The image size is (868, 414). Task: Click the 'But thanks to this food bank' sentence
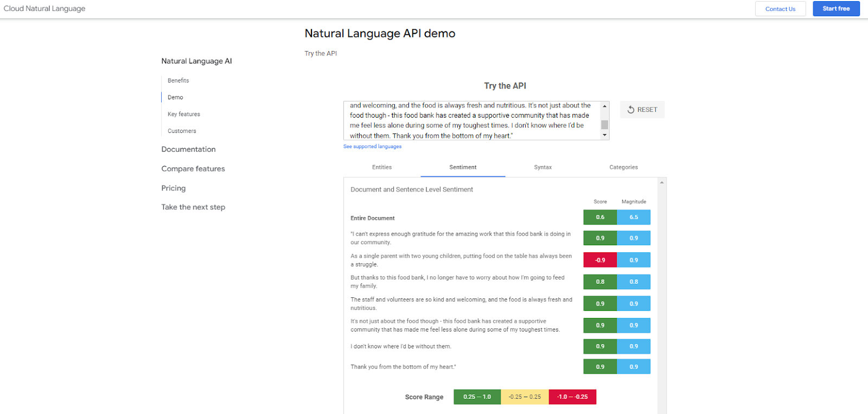[x=457, y=282]
